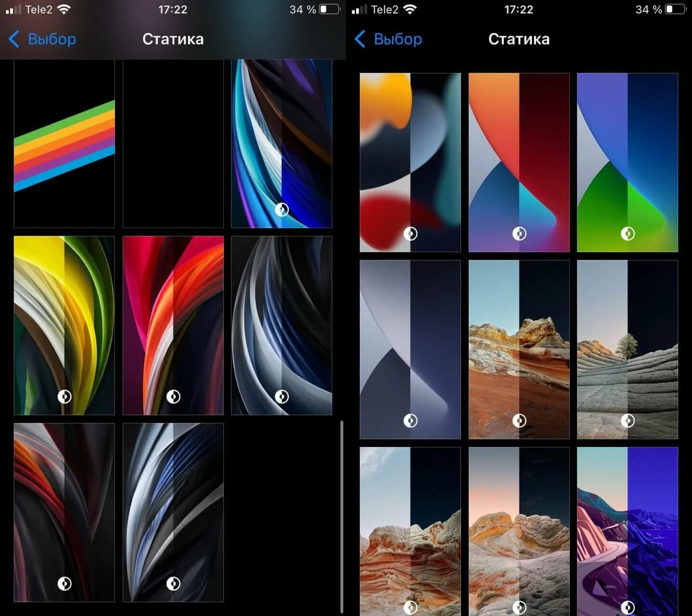Dark mode icon on orange blobs wallpaper
Screen dimensions: 692x616
point(410,234)
